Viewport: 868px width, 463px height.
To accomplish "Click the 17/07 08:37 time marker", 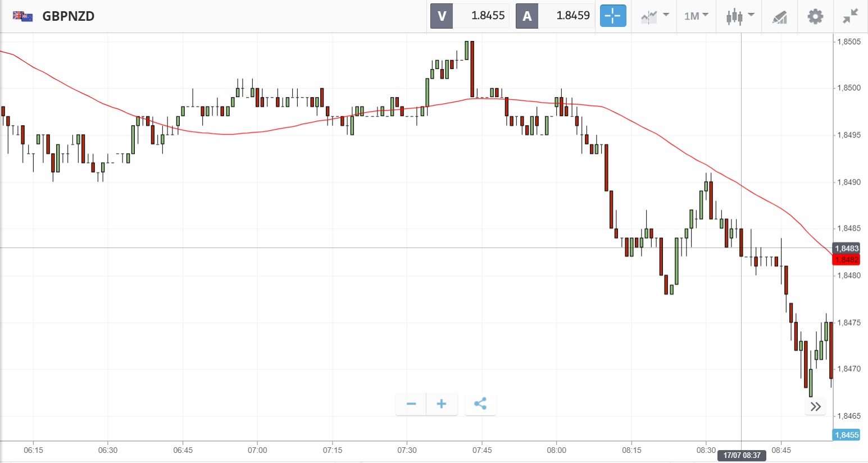I will point(742,455).
